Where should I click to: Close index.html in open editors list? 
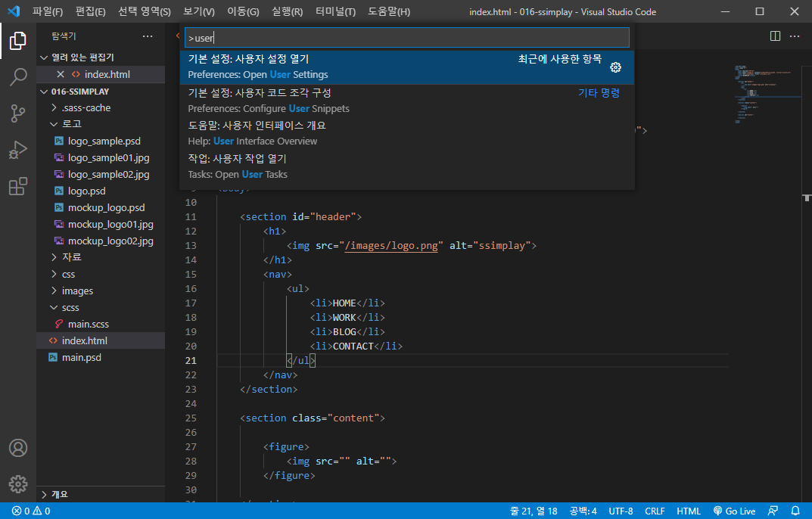tap(61, 74)
